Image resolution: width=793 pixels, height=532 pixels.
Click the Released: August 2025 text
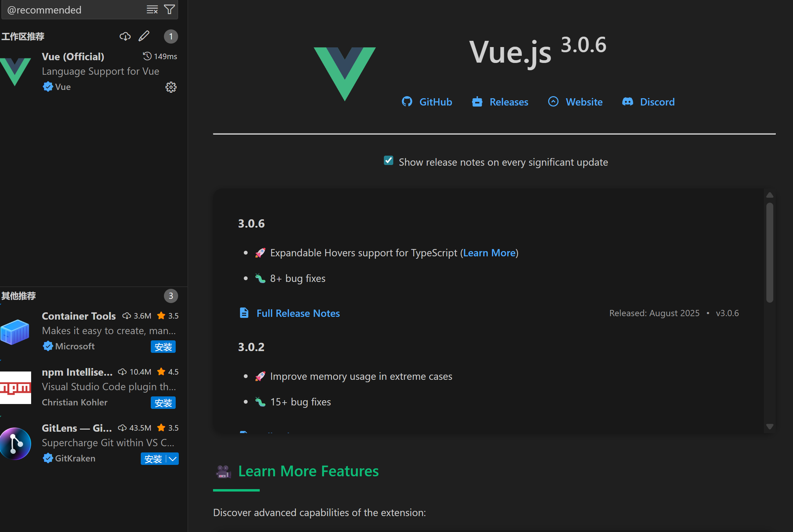tap(654, 313)
